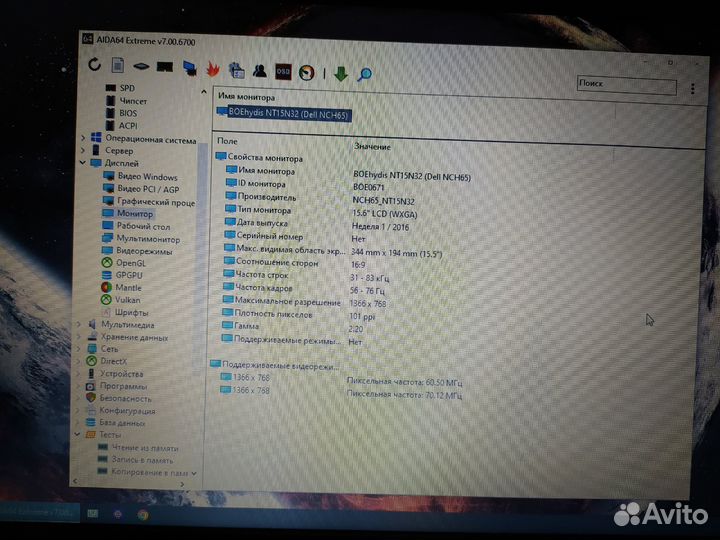Click the green download arrow icon
This screenshot has height=540, width=720.
[341, 73]
